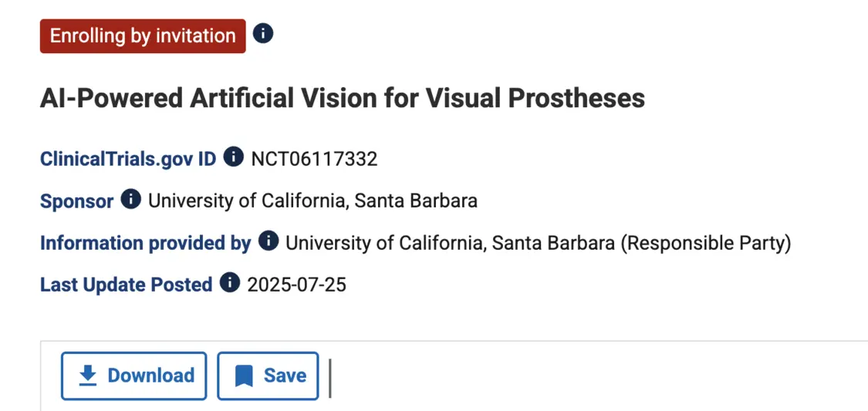
Task: Click the Enrolling by invitation status badge
Action: pyautogui.click(x=143, y=36)
